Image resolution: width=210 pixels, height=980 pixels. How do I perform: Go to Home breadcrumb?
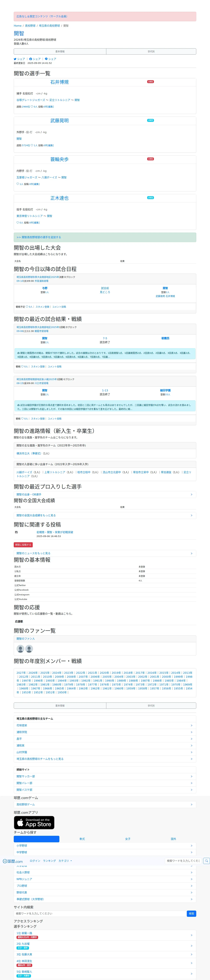click(x=17, y=26)
